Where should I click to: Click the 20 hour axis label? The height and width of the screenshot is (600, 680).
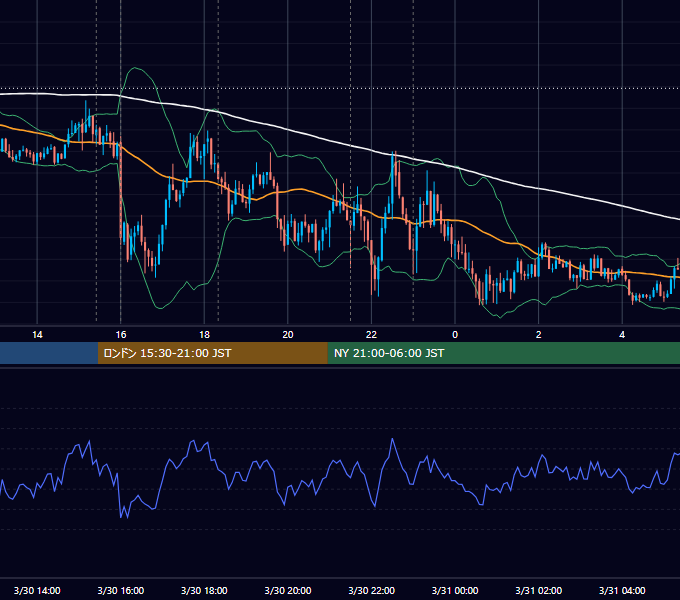click(x=288, y=335)
